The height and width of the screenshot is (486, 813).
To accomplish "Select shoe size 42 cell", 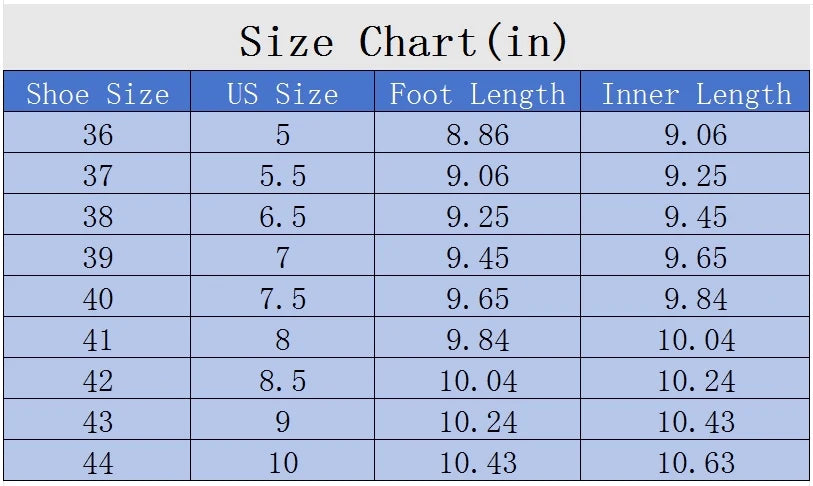I will click(x=97, y=381).
